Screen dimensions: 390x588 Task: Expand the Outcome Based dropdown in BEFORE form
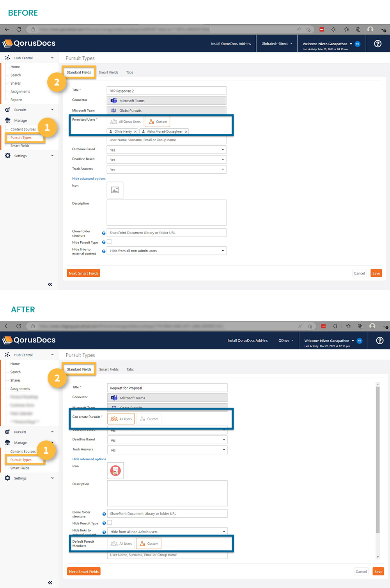click(x=167, y=150)
